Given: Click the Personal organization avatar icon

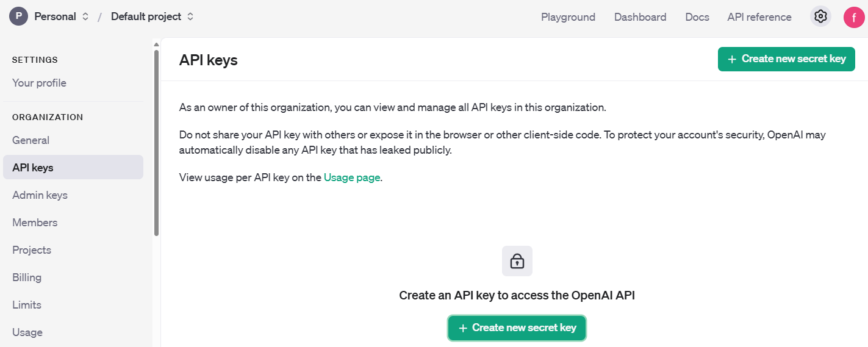Looking at the screenshot, I should coord(18,16).
